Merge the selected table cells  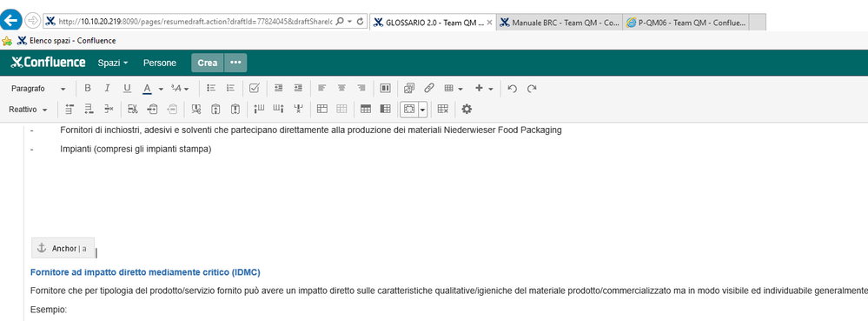pyautogui.click(x=322, y=110)
